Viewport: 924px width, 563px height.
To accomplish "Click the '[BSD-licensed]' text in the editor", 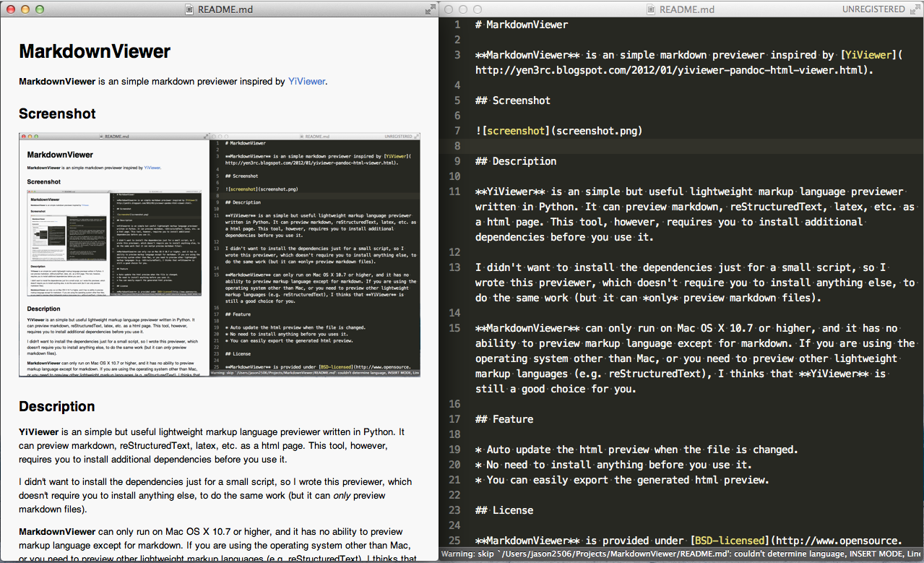I will click(729, 541).
